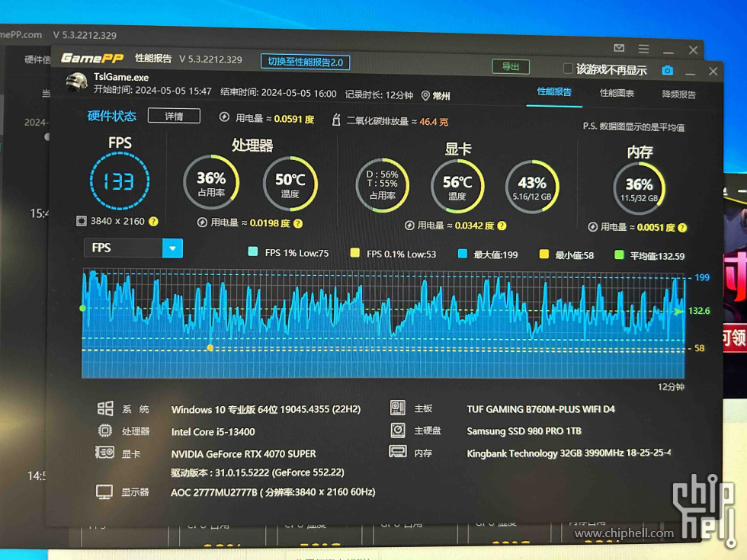Click the help icon beside GPU power 0.0342 度
The height and width of the screenshot is (560, 747).
pyautogui.click(x=502, y=226)
